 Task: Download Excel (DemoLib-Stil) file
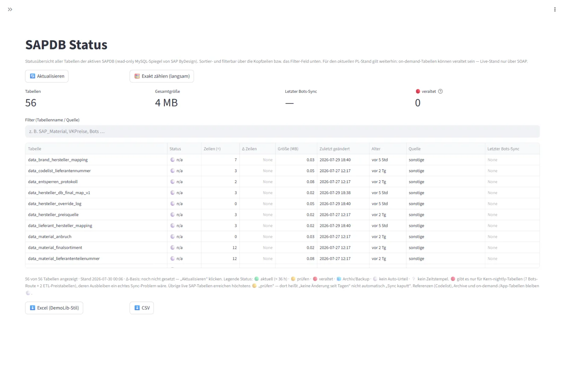tap(54, 308)
